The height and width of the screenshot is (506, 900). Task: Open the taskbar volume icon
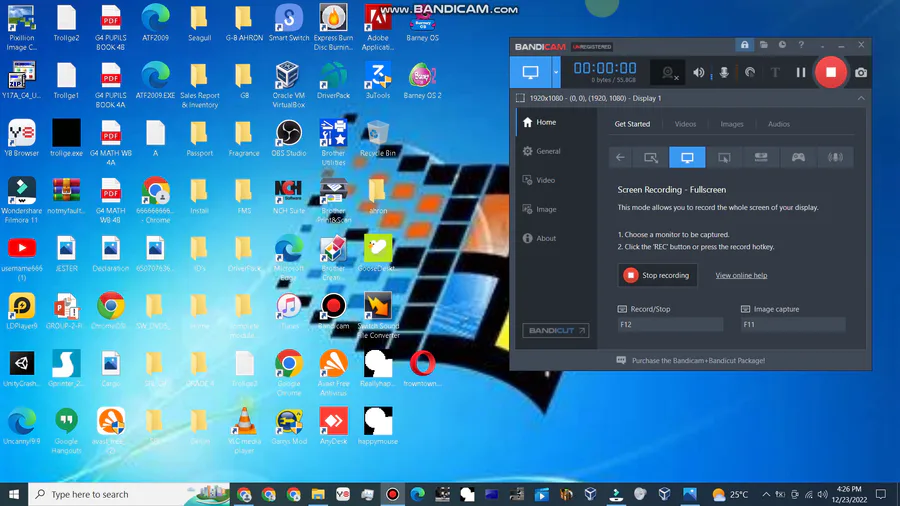pos(823,494)
